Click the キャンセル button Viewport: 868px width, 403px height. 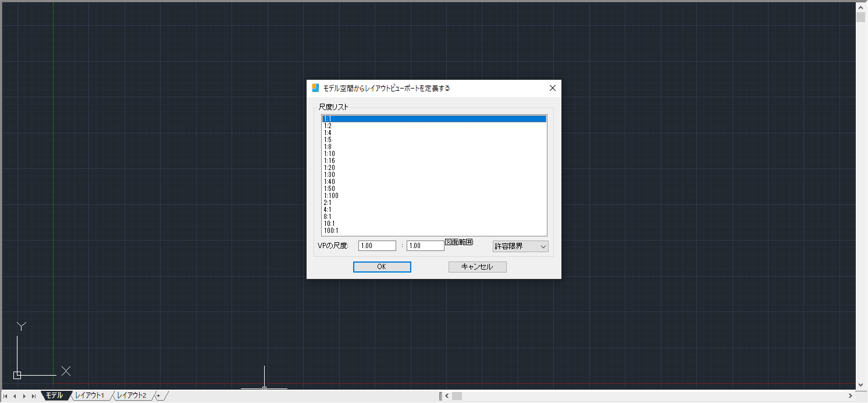tap(478, 267)
